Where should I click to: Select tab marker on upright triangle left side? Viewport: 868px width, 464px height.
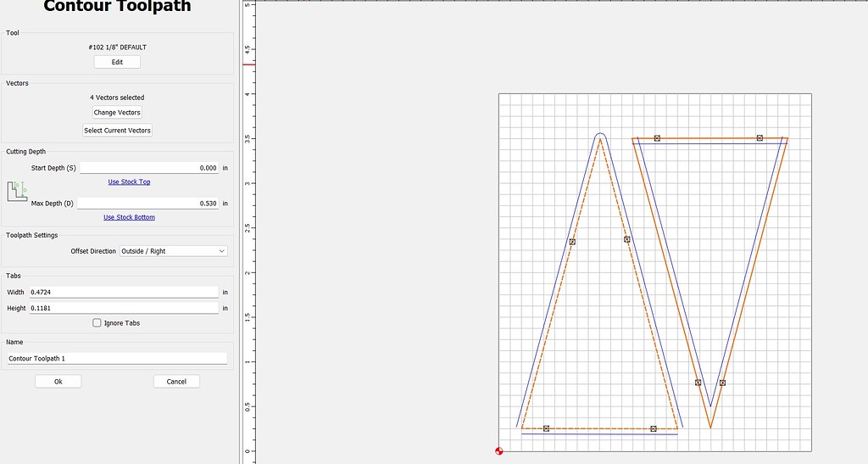click(x=572, y=242)
